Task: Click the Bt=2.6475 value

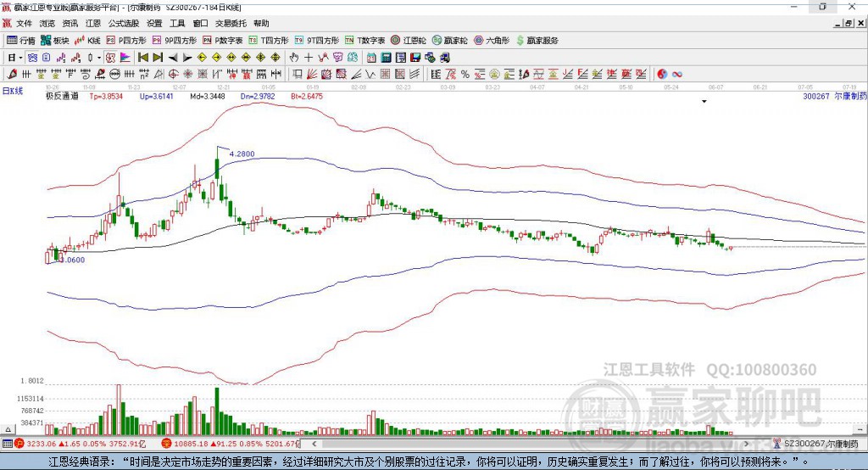Action: 307,96
